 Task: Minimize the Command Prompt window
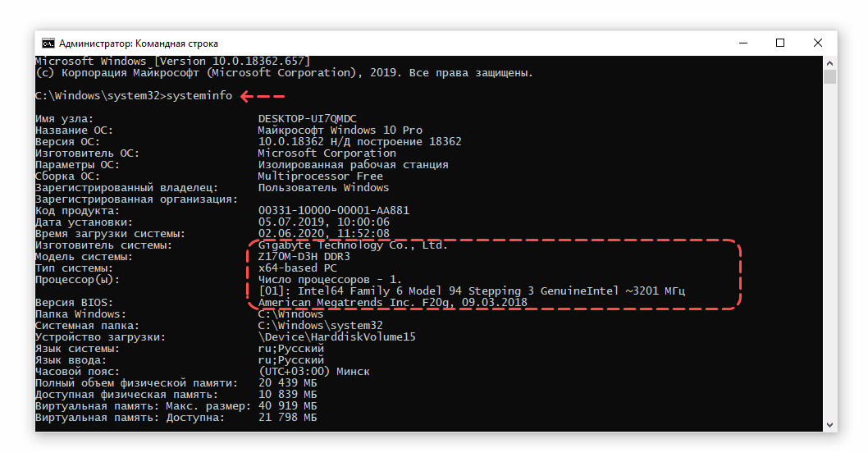743,43
